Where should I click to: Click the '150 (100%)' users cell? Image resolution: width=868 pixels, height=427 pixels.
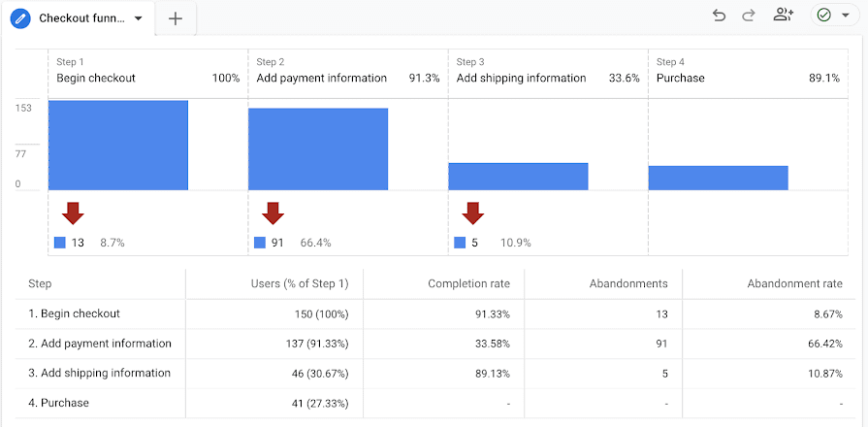click(x=321, y=314)
